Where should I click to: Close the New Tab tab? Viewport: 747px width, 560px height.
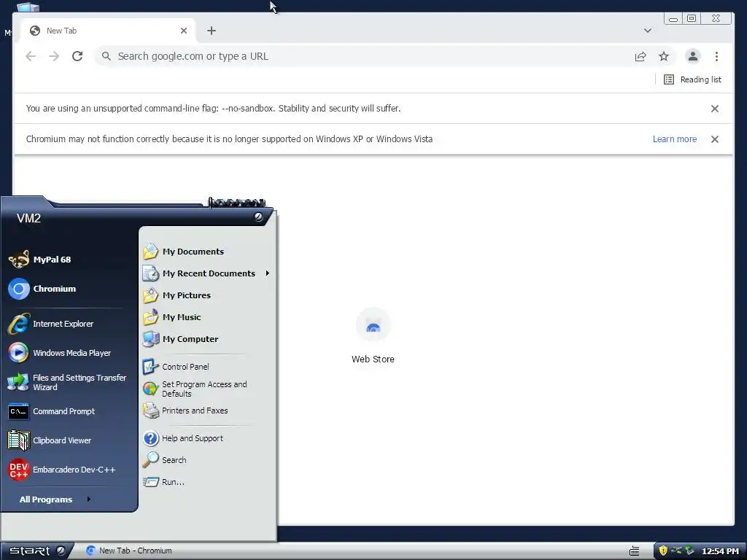[183, 31]
